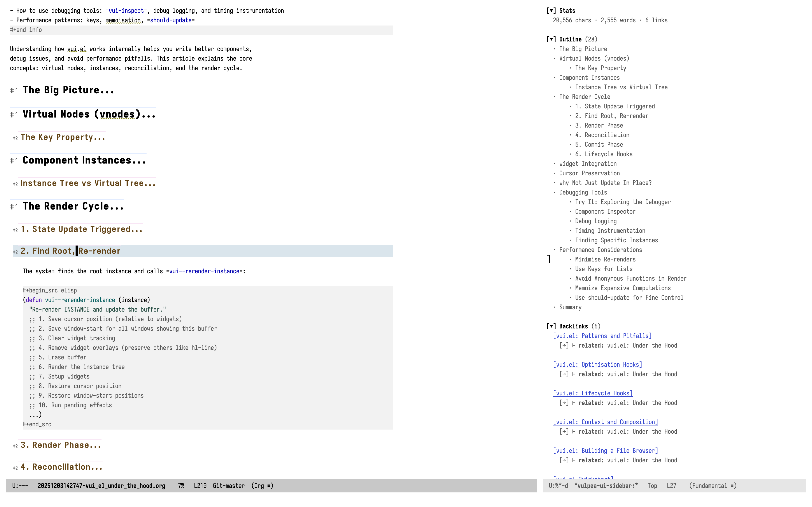Click arrow button under Context and Composition backlink
The height and width of the screenshot is (507, 812).
564,432
